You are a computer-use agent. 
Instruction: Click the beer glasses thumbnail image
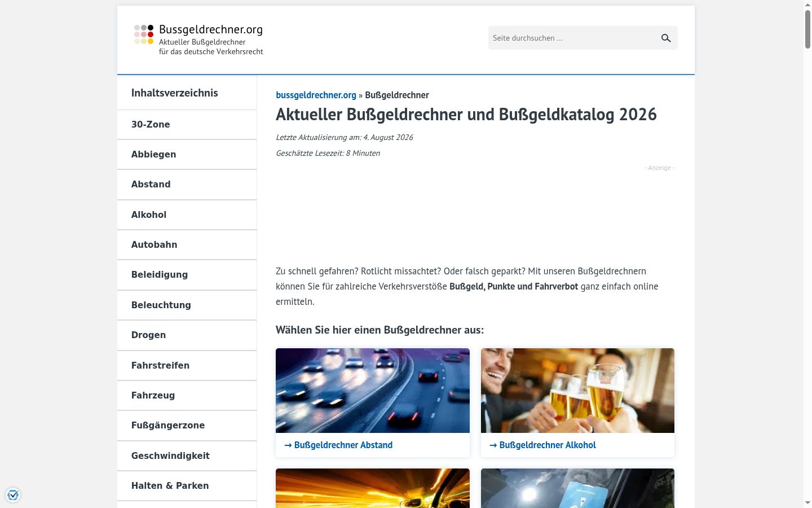click(x=577, y=391)
